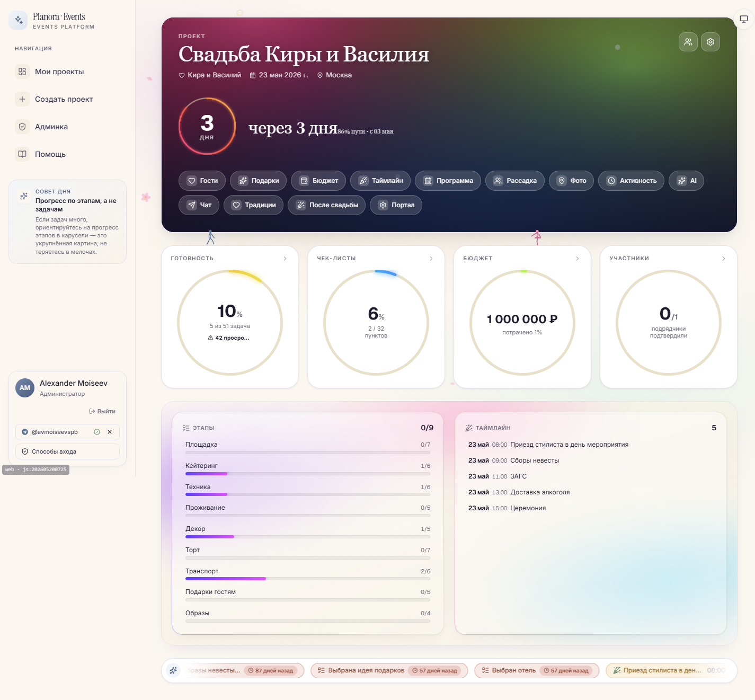Click the countdown circle showing 3 дня
The image size is (755, 700).
pos(207,126)
